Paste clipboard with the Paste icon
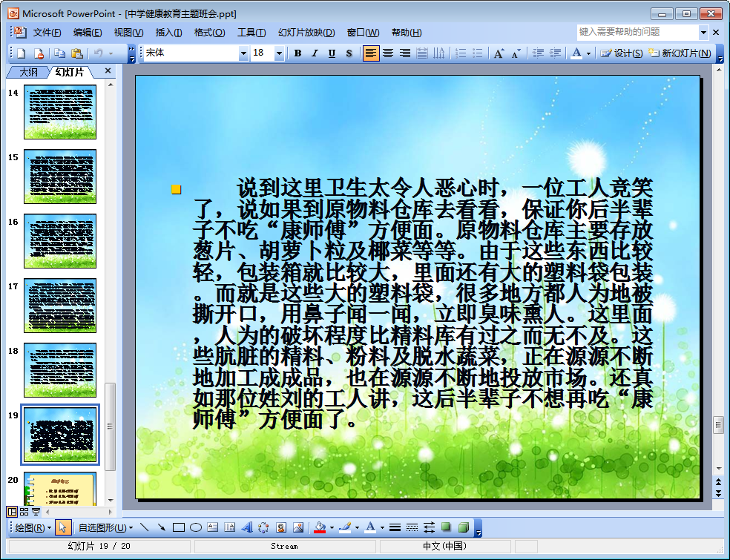The image size is (730, 560). click(77, 53)
